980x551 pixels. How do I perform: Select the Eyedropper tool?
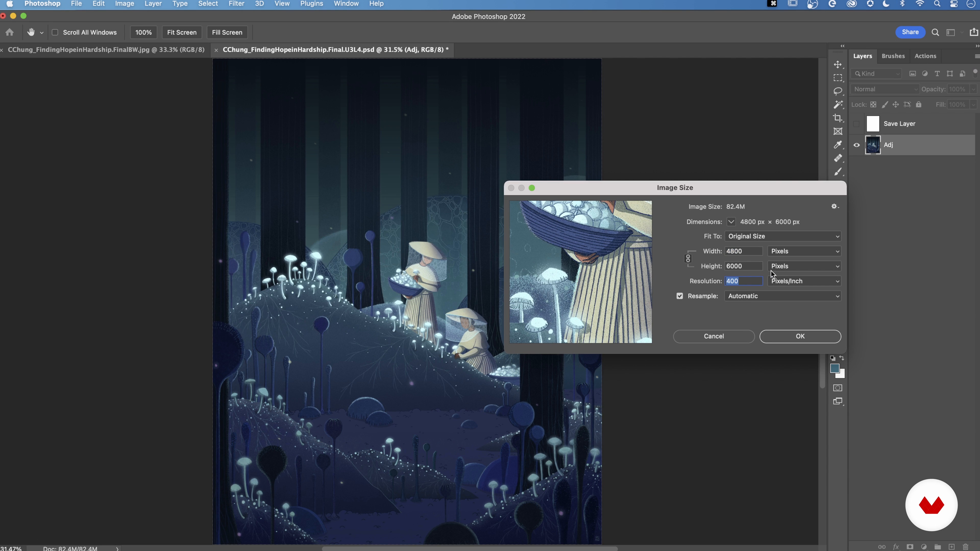pyautogui.click(x=838, y=145)
